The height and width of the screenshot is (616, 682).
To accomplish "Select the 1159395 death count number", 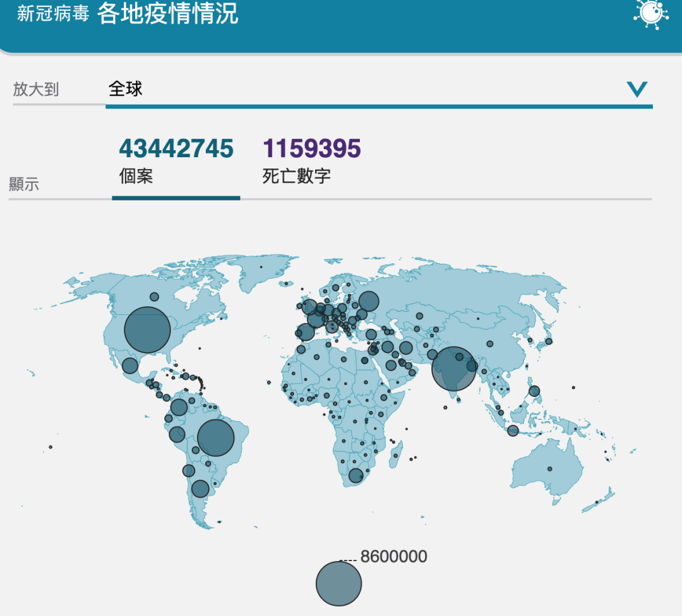I will [x=311, y=149].
